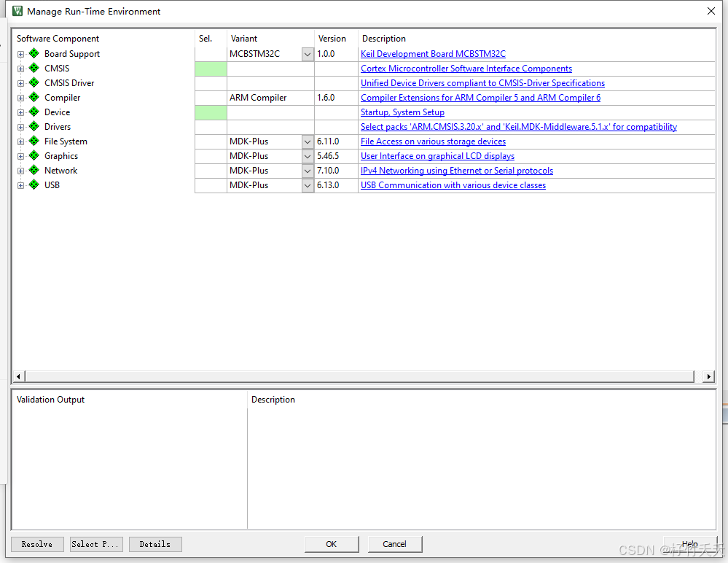Open Network MDK-Plus variant dropdown
The width and height of the screenshot is (728, 563).
[308, 171]
